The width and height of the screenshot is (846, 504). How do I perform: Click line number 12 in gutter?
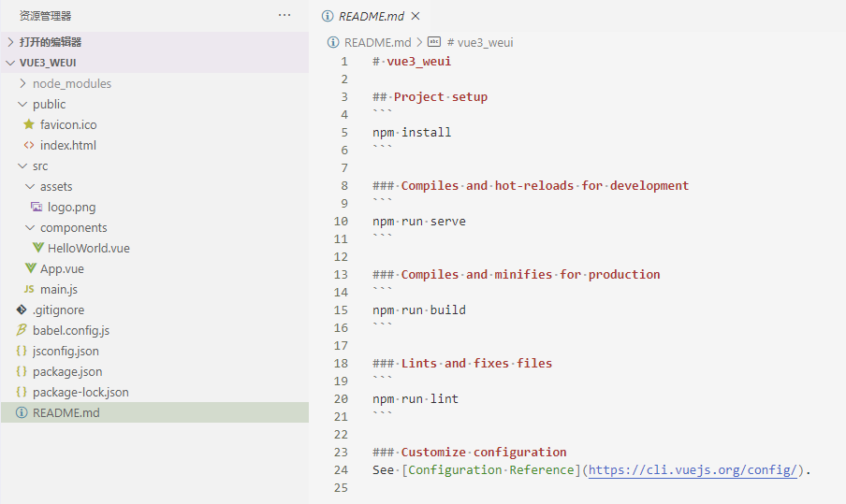click(x=341, y=256)
